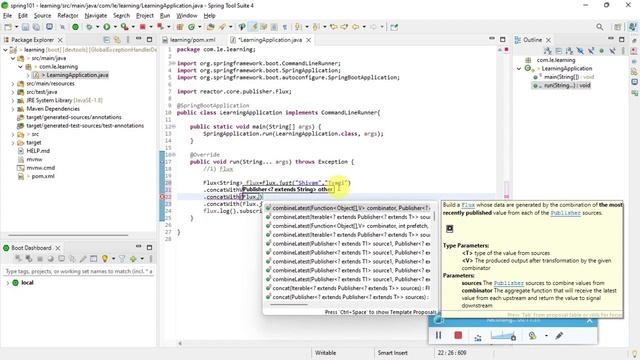
Task: Open the Source menu
Action: click(42, 16)
